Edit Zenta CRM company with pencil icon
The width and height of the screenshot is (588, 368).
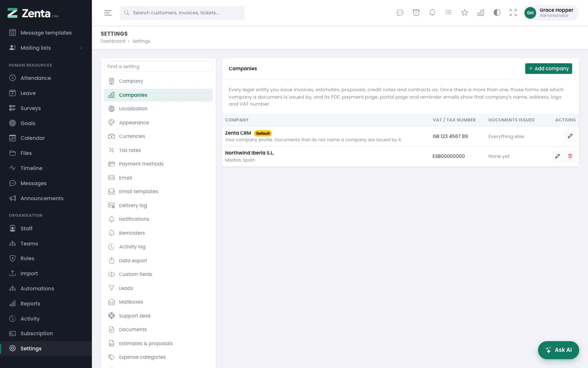point(570,136)
